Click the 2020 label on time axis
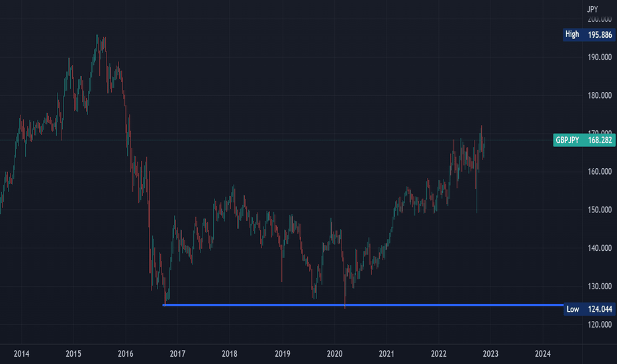 [x=334, y=354]
